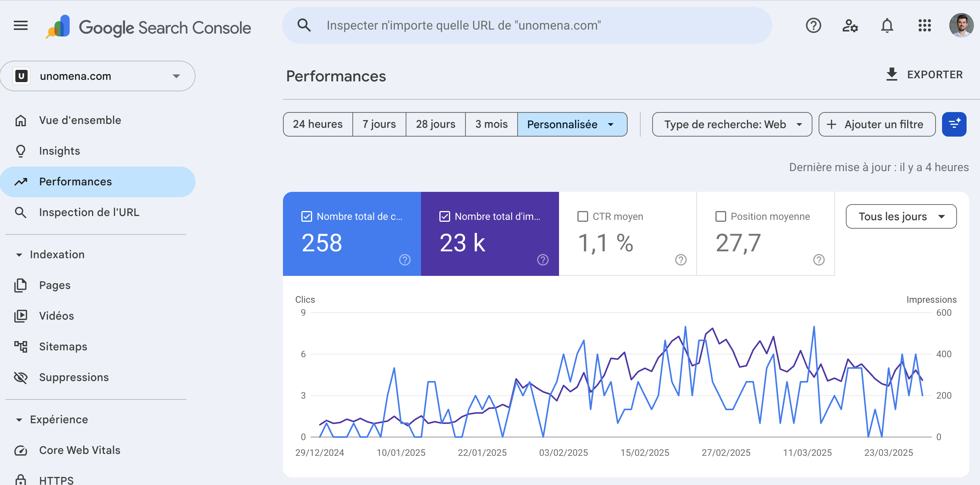Open Core Web Vitals report
Image resolution: width=980 pixels, height=485 pixels.
point(79,450)
